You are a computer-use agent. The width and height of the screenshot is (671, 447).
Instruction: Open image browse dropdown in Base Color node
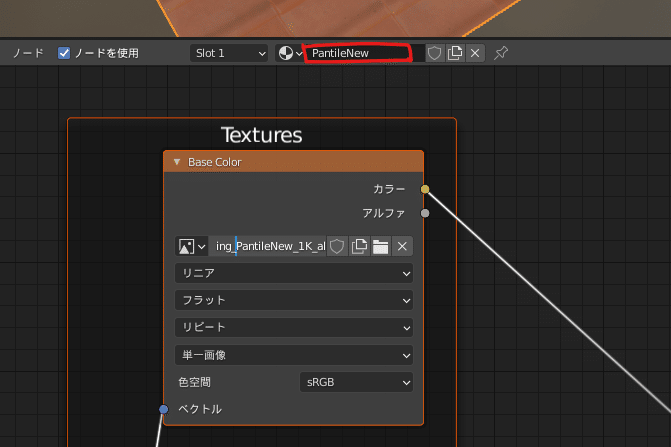[192, 246]
